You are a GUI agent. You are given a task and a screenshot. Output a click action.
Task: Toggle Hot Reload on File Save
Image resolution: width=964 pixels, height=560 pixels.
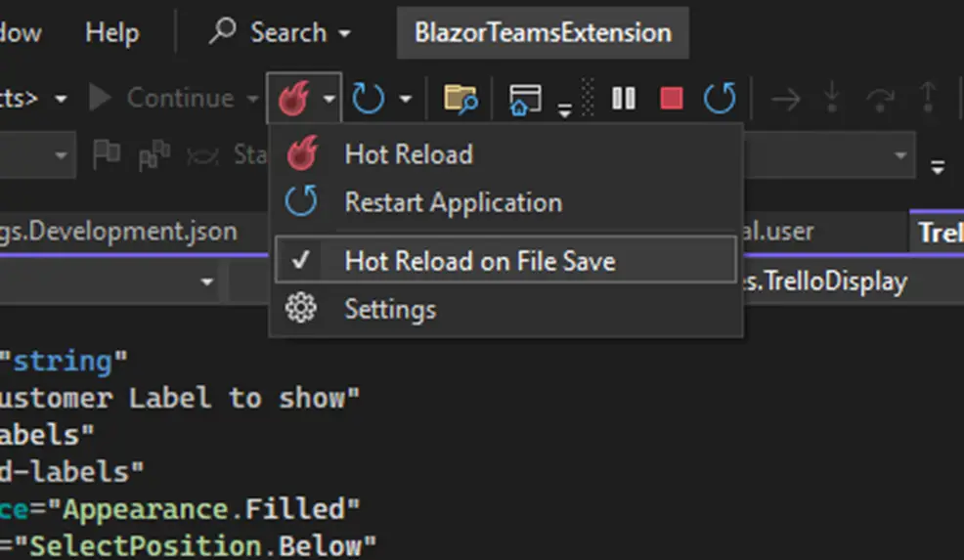tap(479, 261)
